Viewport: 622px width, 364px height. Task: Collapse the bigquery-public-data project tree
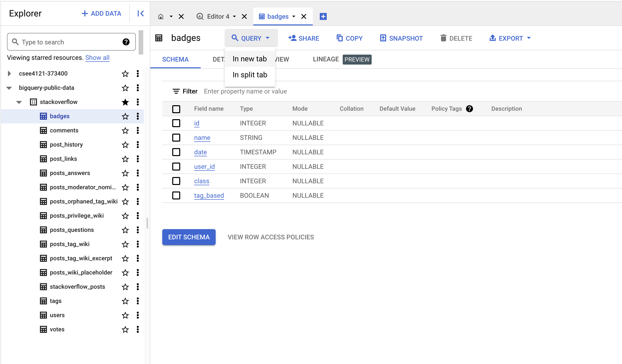[9, 88]
